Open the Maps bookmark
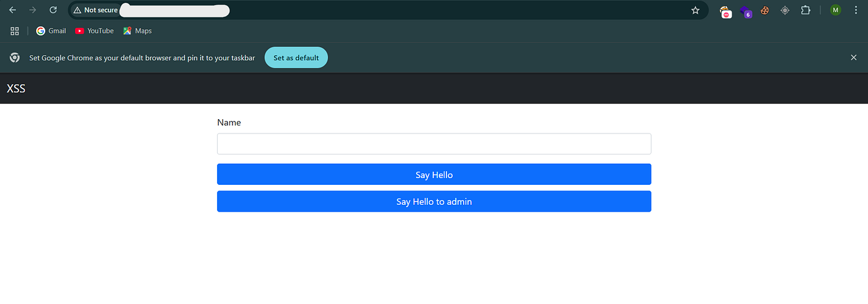Screen dimensions: 868x304 [137, 30]
